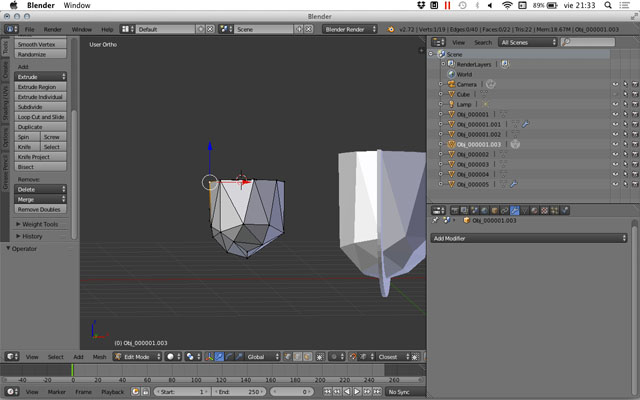
Task: Click the World globe icon in outliner
Action: [x=451, y=74]
